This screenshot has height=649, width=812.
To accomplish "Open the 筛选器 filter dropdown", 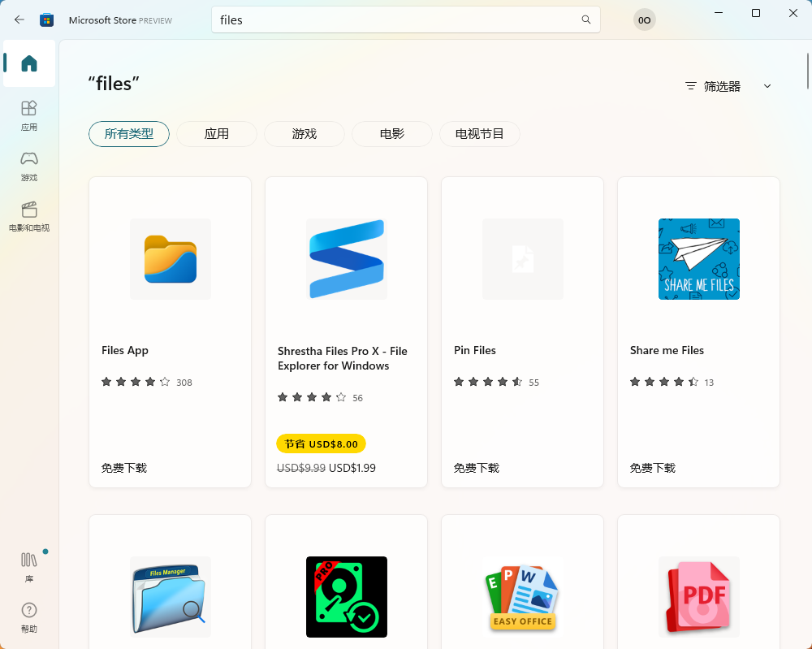I will pyautogui.click(x=725, y=86).
